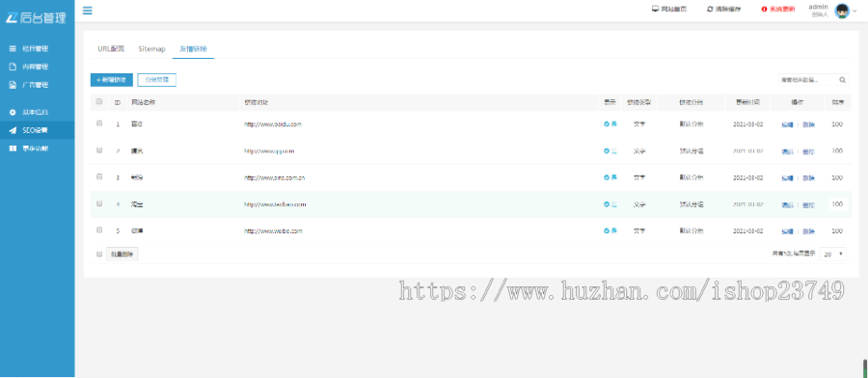Check the checkbox for ID 4 row
868x378 pixels.
[99, 203]
